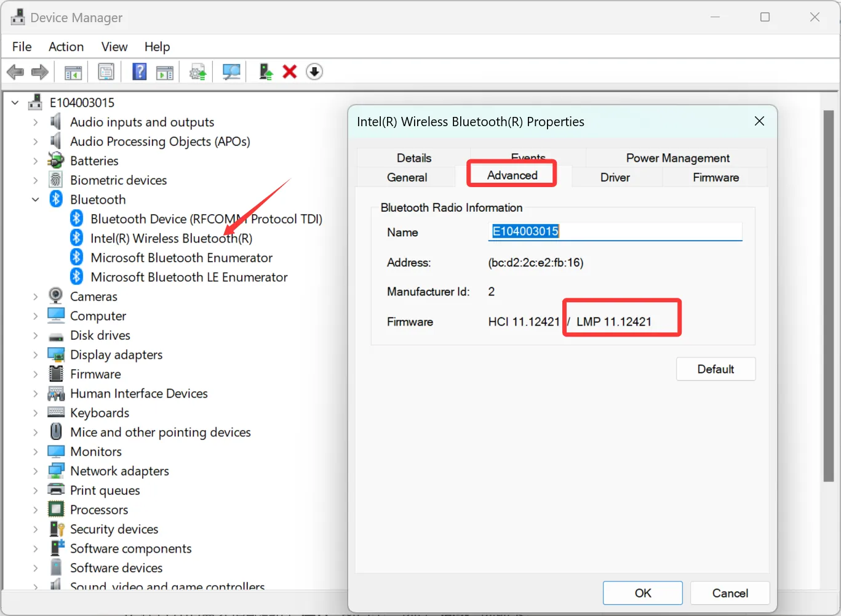Screen dimensions: 841x616
Task: Click the Security devices icon
Action: pyautogui.click(x=57, y=529)
